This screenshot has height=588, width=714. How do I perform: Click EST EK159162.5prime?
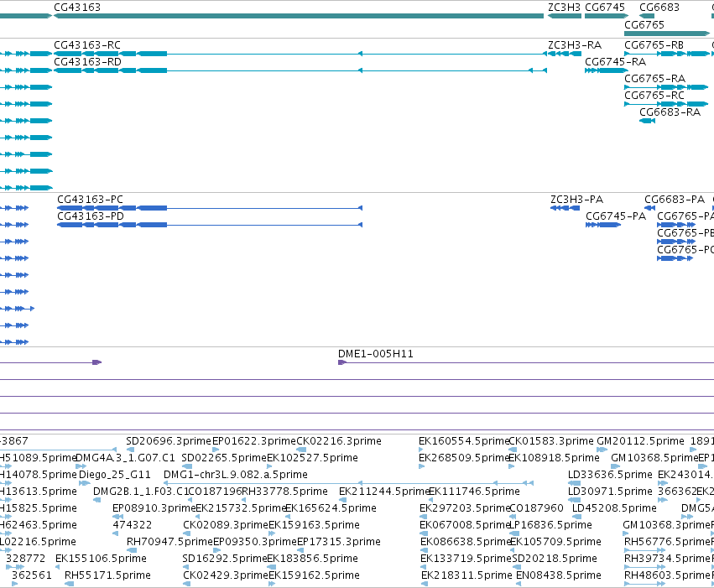(314, 575)
